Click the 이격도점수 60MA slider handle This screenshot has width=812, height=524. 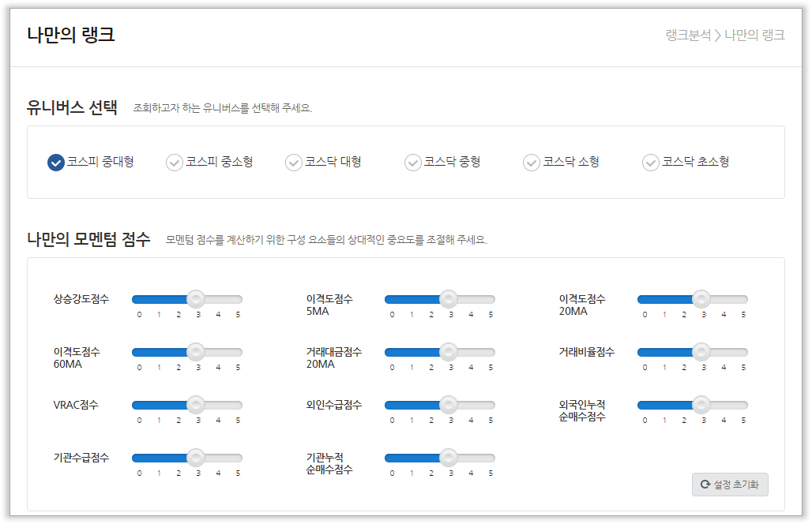(195, 352)
